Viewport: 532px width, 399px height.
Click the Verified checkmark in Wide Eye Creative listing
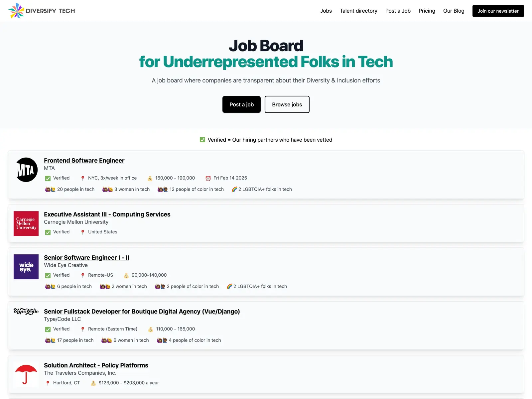pos(48,275)
